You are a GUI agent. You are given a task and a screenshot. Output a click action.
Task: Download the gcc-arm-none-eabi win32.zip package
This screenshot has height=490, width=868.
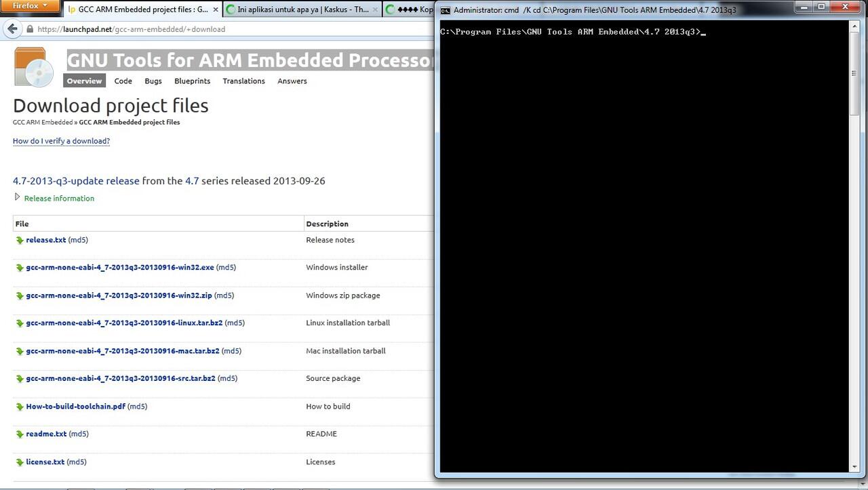119,295
